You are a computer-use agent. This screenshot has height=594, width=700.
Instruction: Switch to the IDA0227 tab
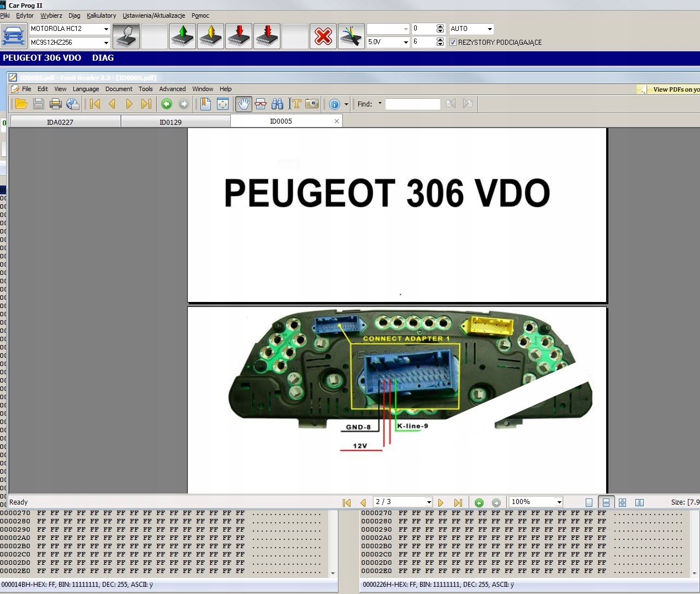[x=60, y=122]
